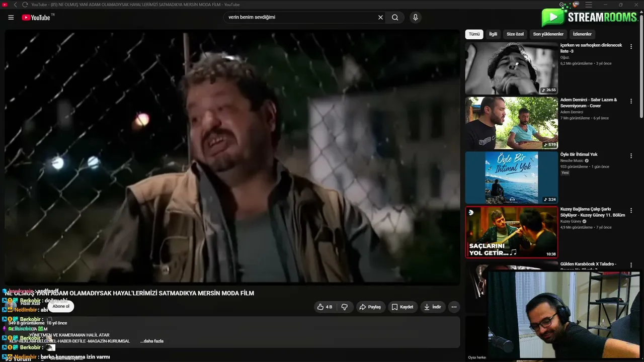Select the İlgili filter chip
Viewport: 644px width, 362px height.
(493, 34)
